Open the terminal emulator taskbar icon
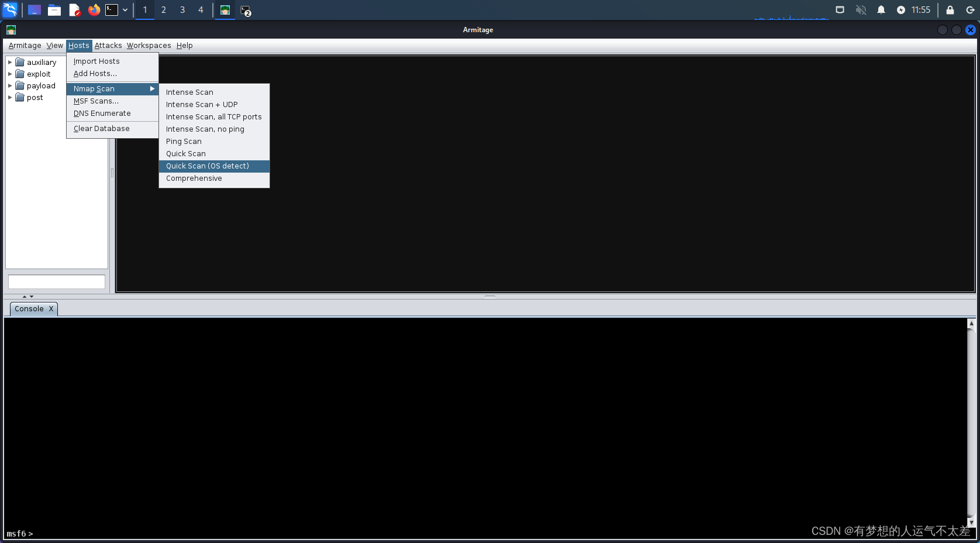980x543 pixels. (x=112, y=10)
